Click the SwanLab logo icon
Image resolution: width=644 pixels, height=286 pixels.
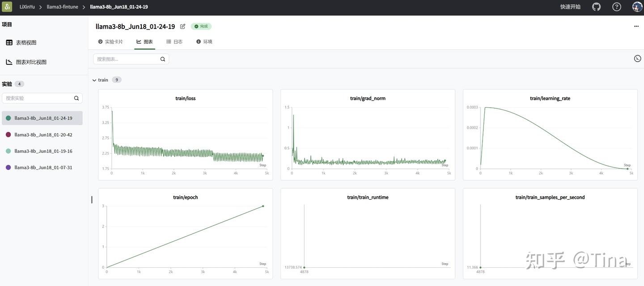tap(8, 7)
